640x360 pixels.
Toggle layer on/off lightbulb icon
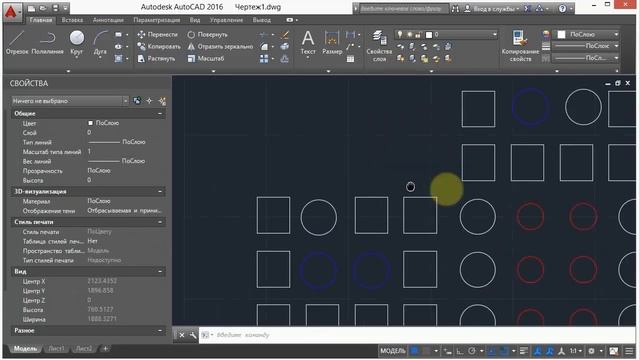[400, 35]
